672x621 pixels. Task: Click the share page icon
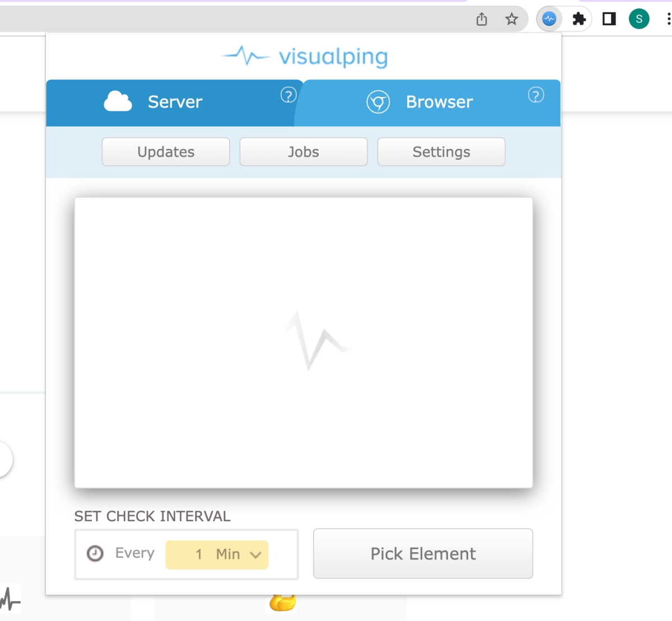coord(482,19)
